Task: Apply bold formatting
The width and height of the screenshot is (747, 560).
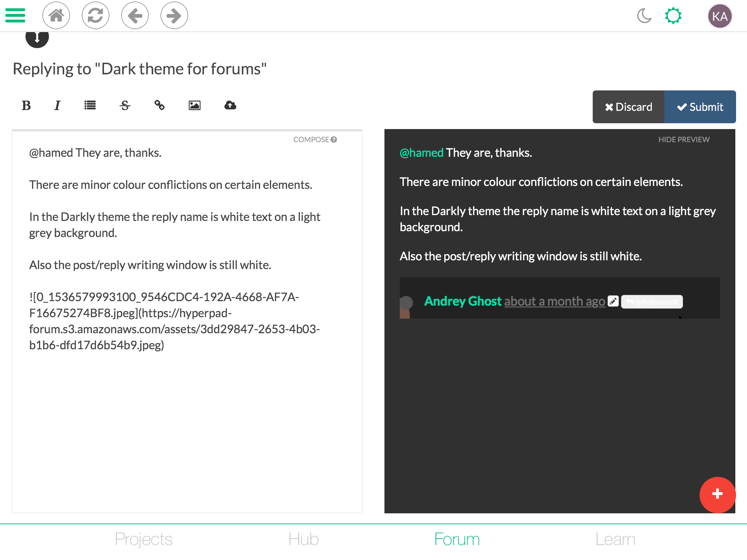Action: (26, 106)
